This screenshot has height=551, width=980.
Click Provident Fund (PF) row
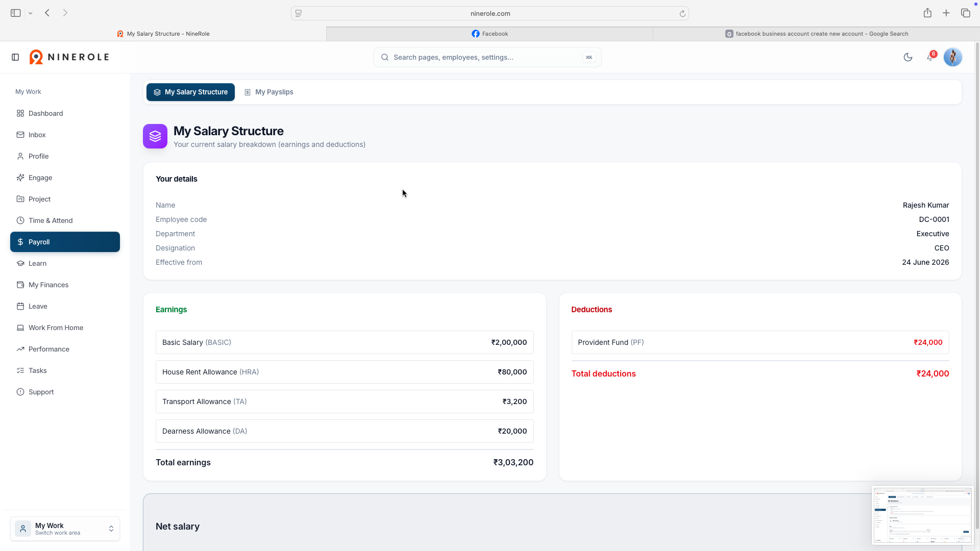(760, 342)
